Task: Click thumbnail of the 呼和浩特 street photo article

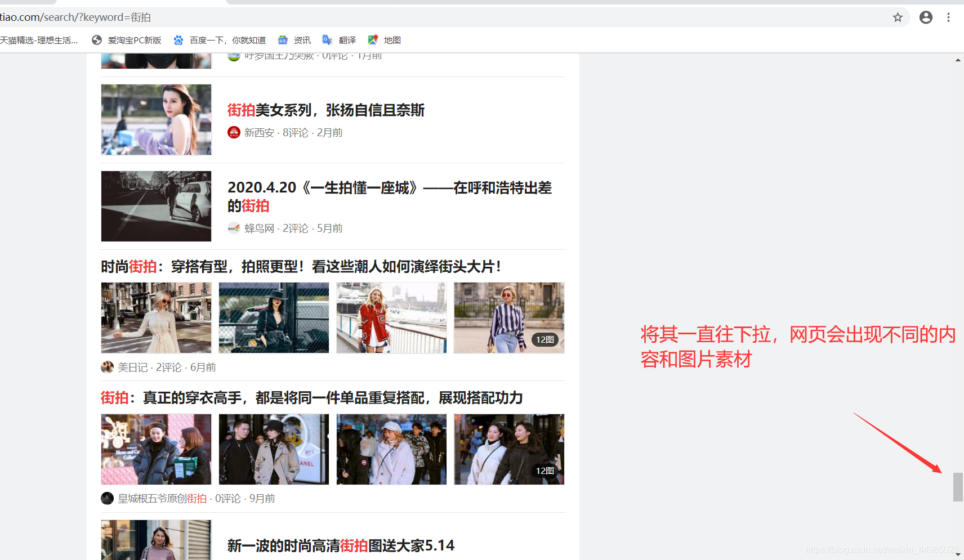Action: click(x=156, y=206)
